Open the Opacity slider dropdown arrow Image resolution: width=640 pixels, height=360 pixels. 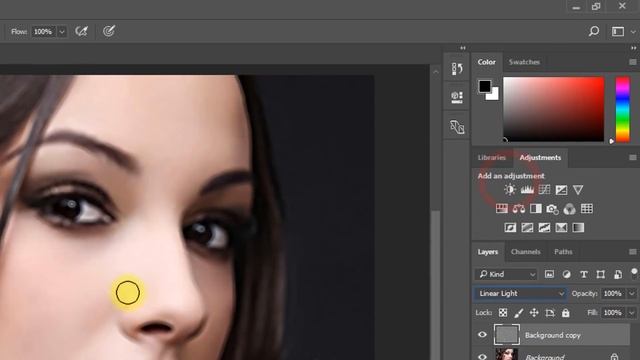coord(632,293)
